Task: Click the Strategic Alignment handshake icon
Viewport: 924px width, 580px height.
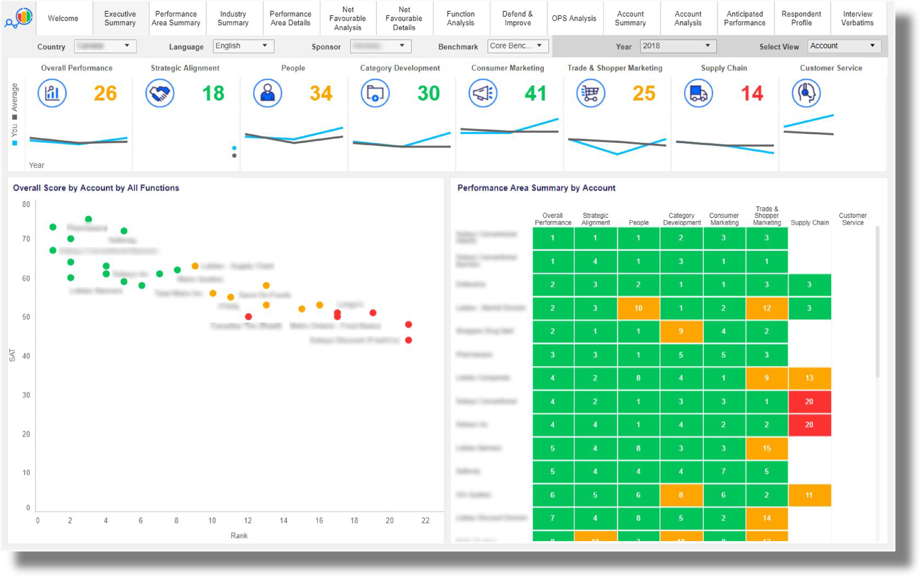Action: tap(160, 93)
